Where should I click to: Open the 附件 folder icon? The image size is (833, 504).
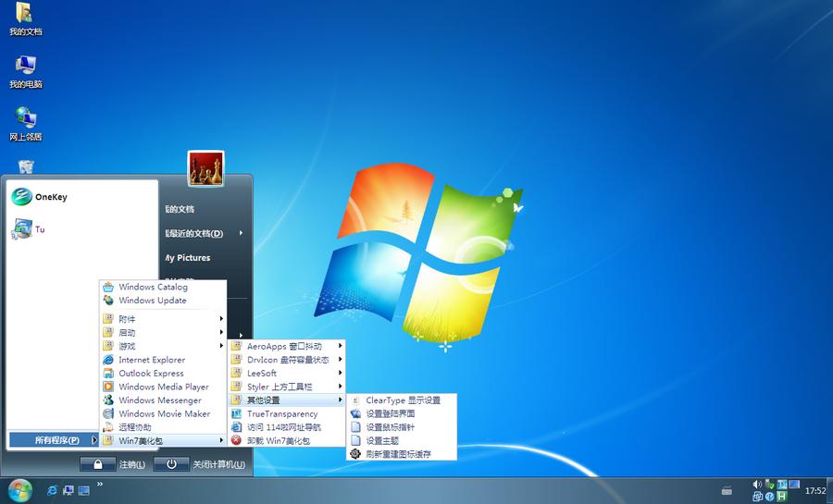pyautogui.click(x=108, y=319)
